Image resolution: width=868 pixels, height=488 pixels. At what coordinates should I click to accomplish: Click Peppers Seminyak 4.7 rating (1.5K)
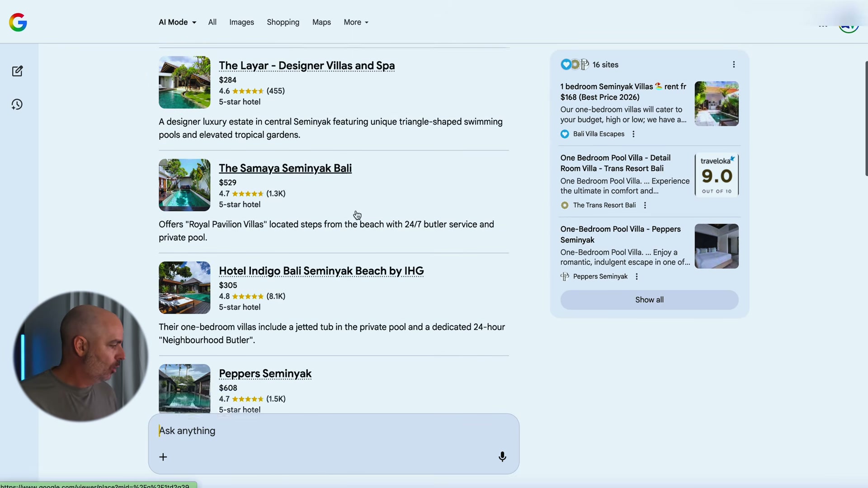click(x=252, y=399)
